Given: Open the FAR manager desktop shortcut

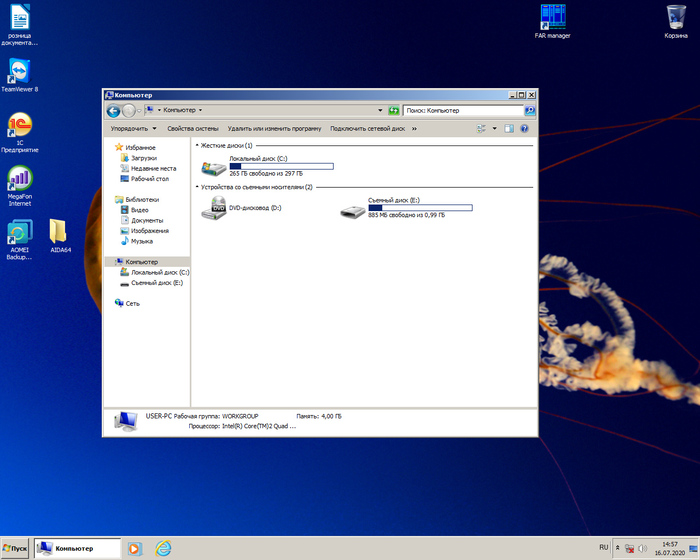Looking at the screenshot, I should pos(552,18).
